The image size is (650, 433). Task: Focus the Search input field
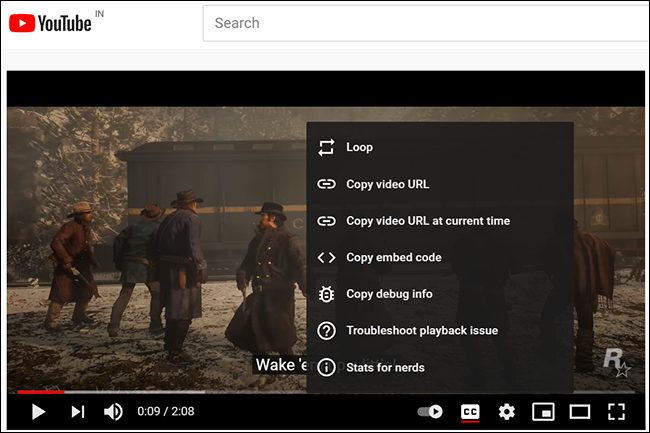coord(426,23)
